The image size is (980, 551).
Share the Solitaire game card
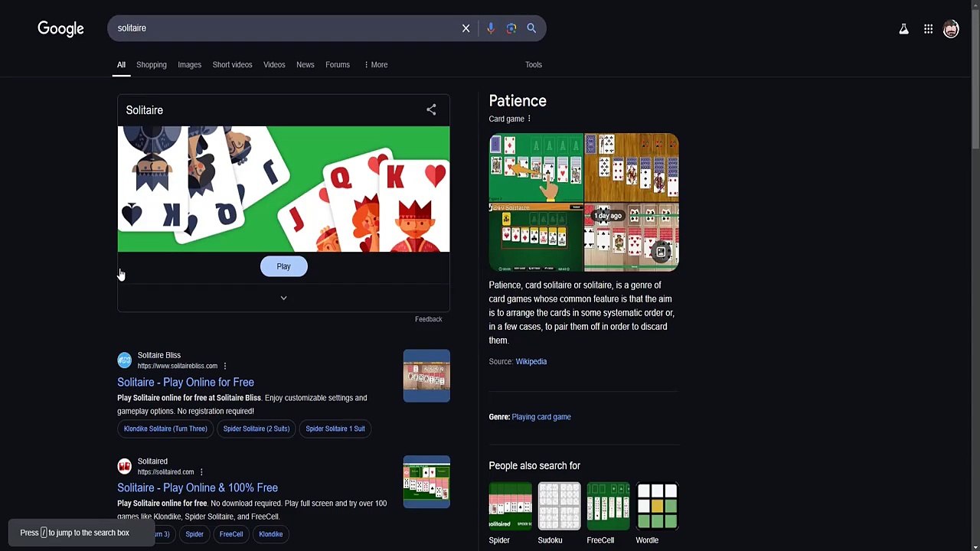coord(431,110)
